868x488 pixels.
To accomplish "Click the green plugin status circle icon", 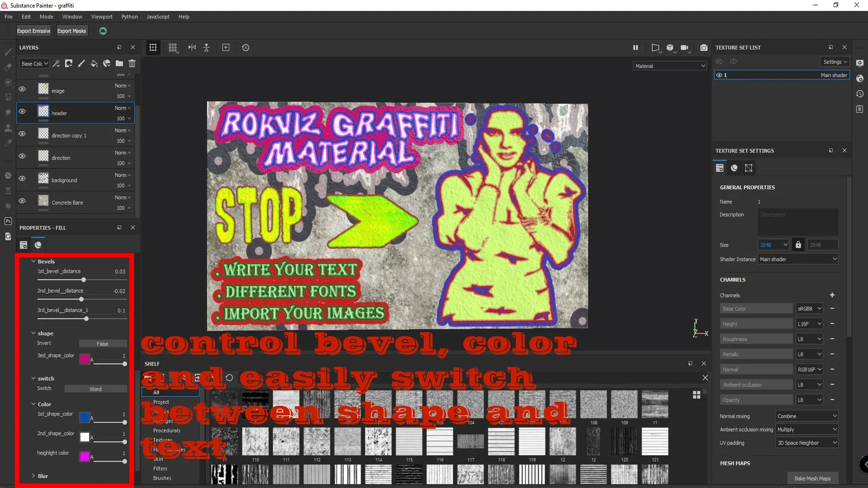I will point(103,31).
